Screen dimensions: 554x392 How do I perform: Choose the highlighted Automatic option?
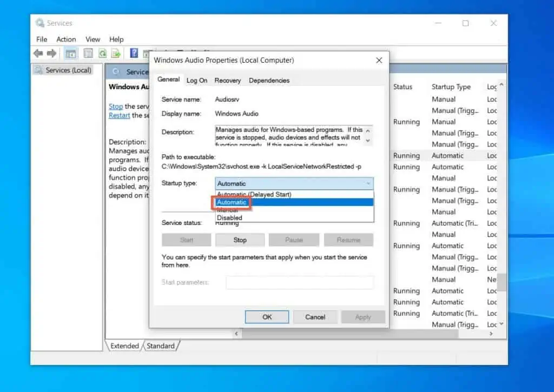point(294,202)
